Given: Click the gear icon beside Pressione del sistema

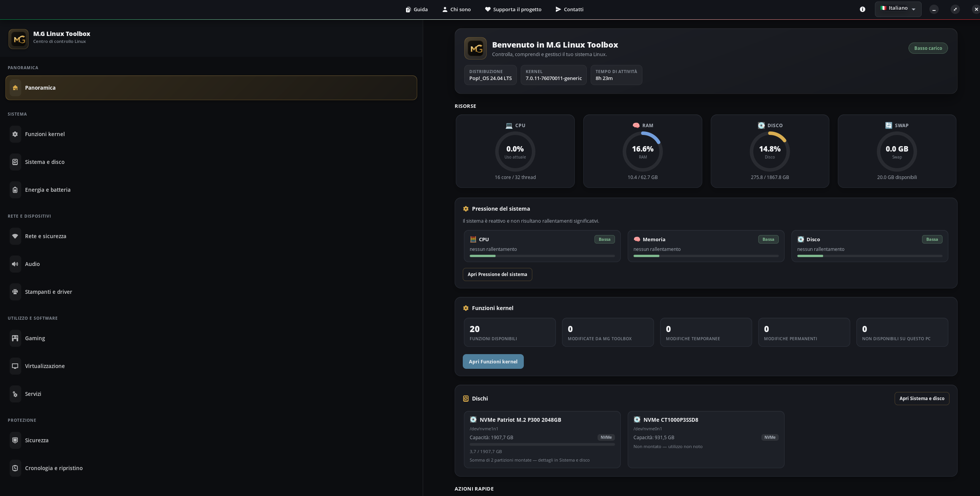Looking at the screenshot, I should click(x=466, y=209).
